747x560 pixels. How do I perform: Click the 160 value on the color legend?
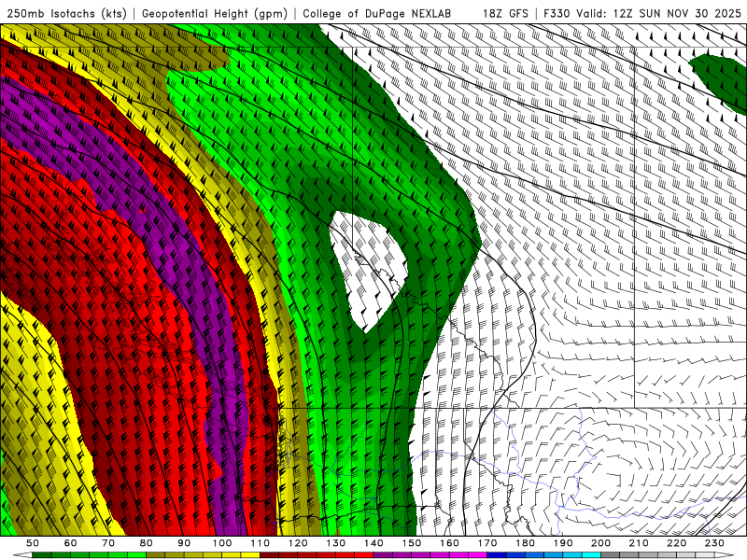click(449, 542)
